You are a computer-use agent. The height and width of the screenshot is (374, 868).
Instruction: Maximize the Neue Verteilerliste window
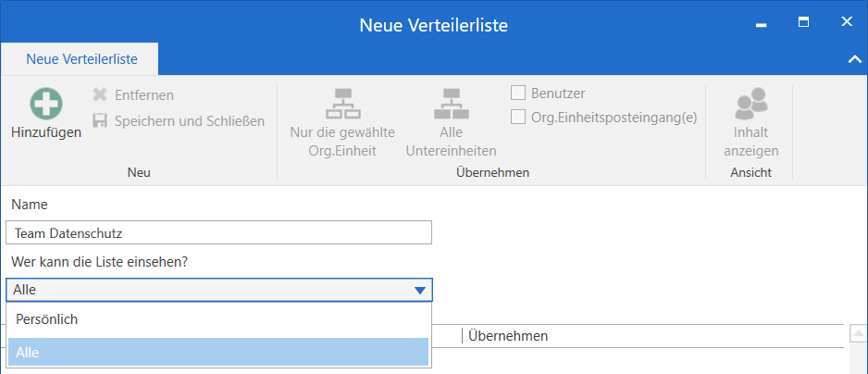point(804,21)
